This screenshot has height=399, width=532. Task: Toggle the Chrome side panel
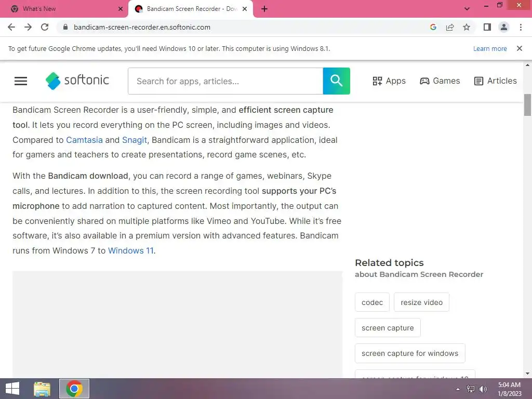point(487,27)
